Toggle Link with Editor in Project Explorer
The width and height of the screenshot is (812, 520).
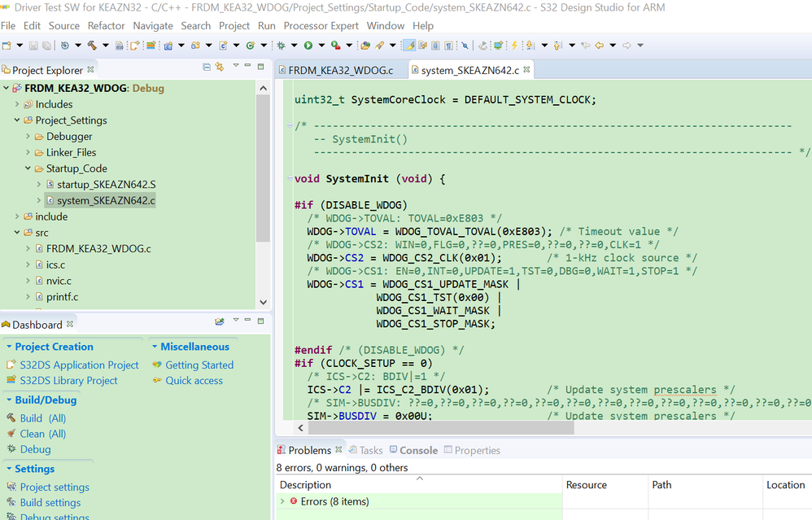coord(220,67)
